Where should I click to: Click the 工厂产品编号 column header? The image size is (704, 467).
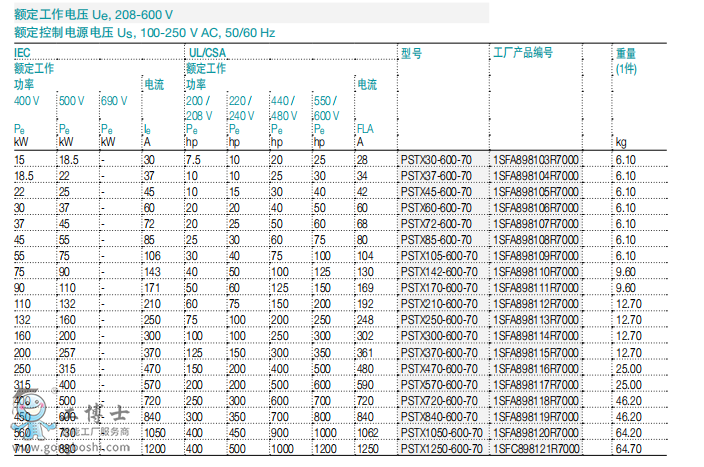pos(522,52)
